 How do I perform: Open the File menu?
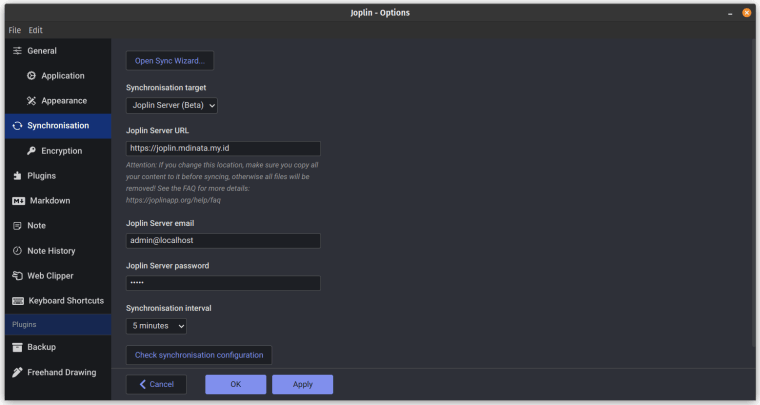[x=15, y=30]
